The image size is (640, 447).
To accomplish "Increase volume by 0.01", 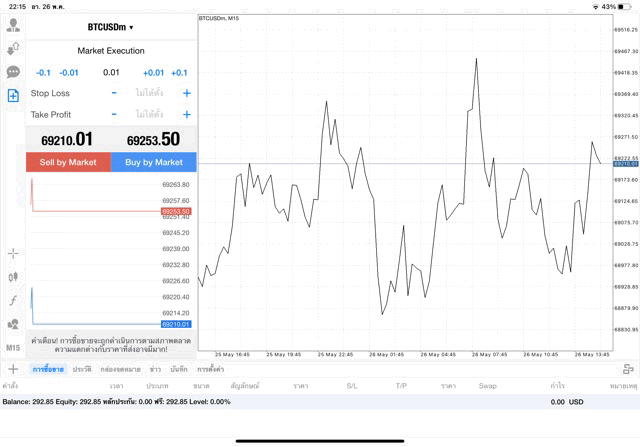I will (x=153, y=73).
